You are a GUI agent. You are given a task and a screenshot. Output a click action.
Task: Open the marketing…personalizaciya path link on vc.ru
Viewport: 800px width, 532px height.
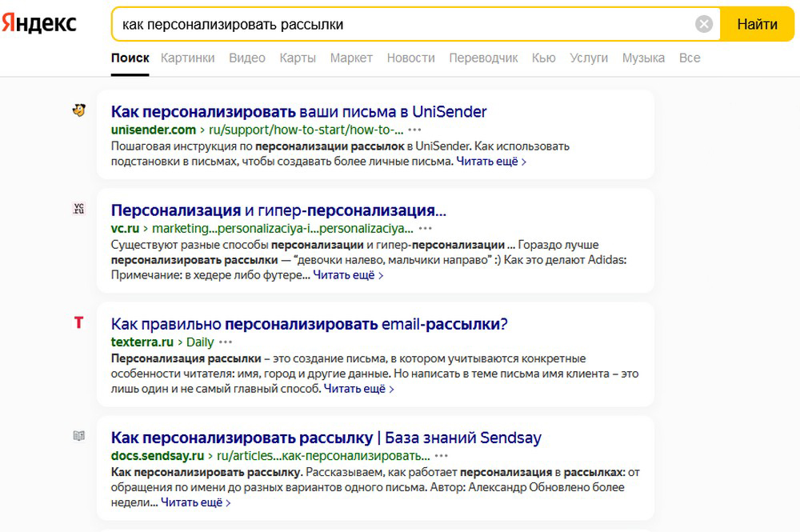[282, 228]
